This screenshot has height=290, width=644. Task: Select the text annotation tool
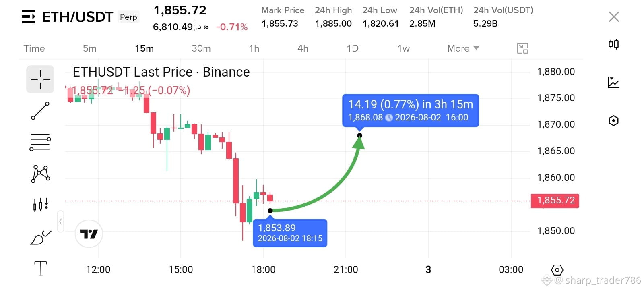40,268
